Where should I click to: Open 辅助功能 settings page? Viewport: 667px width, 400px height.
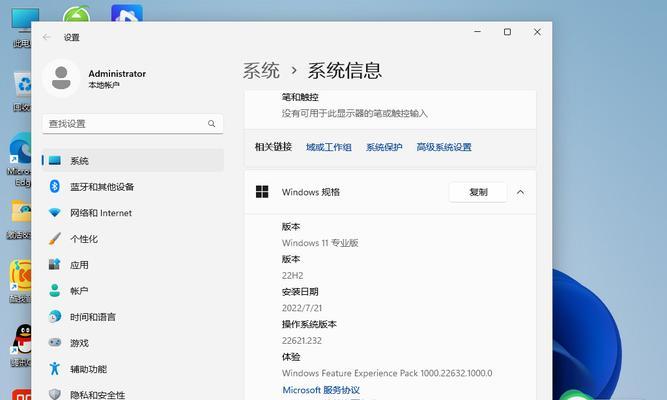[x=133, y=369]
